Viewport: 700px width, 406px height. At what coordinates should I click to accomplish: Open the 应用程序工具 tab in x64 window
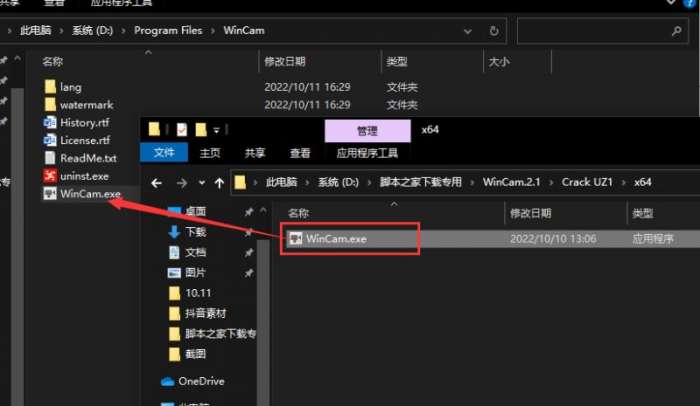pos(367,153)
